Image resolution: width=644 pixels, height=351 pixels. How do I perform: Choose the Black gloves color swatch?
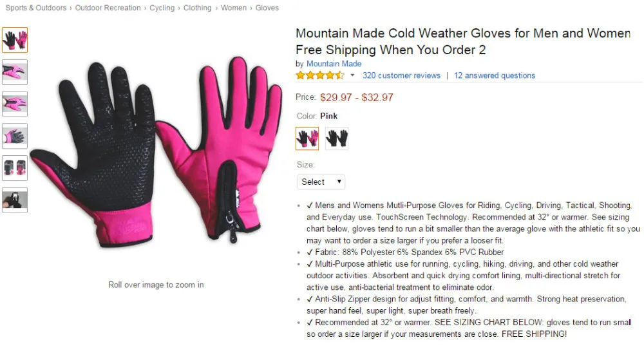click(x=337, y=138)
